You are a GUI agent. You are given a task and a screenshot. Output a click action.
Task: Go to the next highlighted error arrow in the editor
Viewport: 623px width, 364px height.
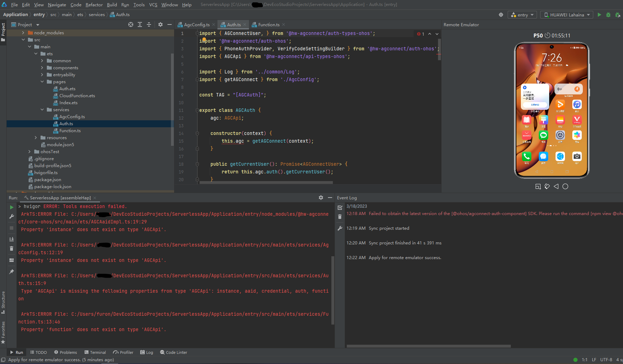click(x=437, y=34)
